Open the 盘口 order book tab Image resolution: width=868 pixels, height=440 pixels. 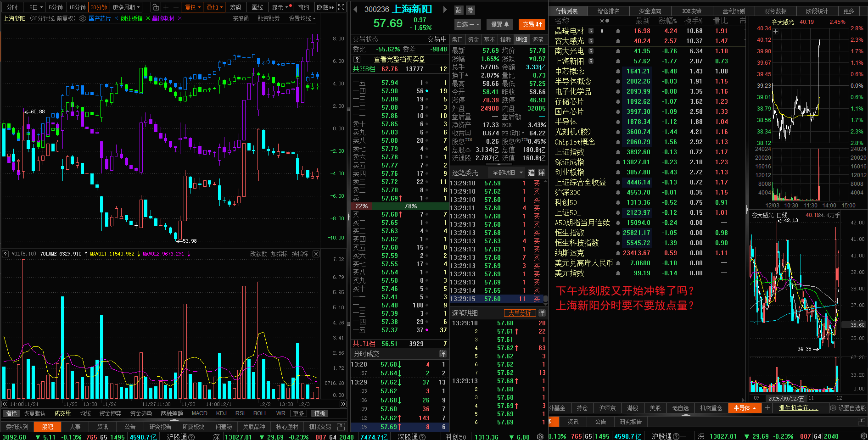coord(458,39)
